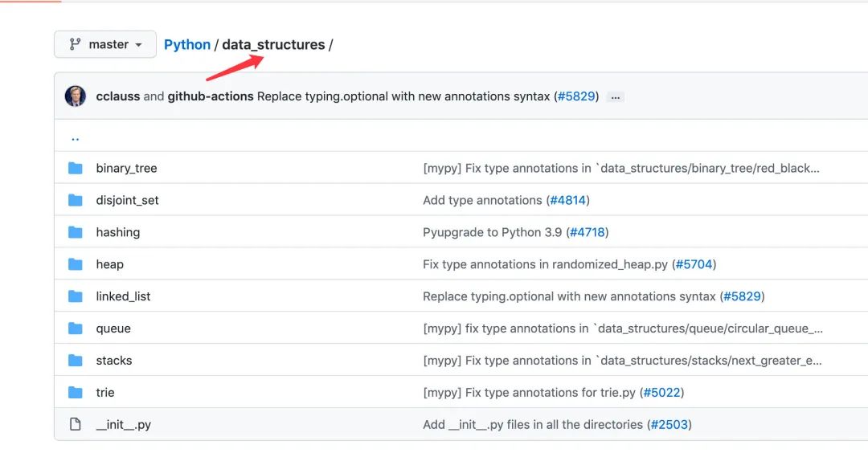
Task: Open cclauss user avatar
Action: [76, 96]
